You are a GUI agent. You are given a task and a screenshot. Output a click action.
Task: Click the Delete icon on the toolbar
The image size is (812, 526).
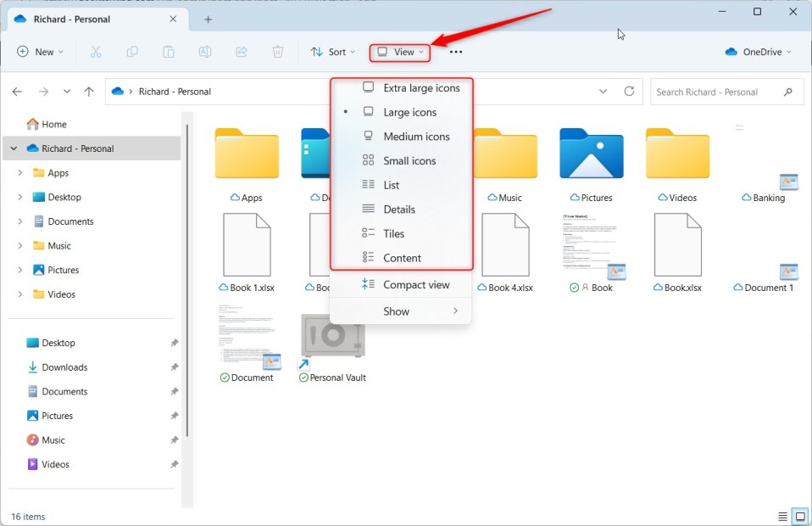point(277,52)
